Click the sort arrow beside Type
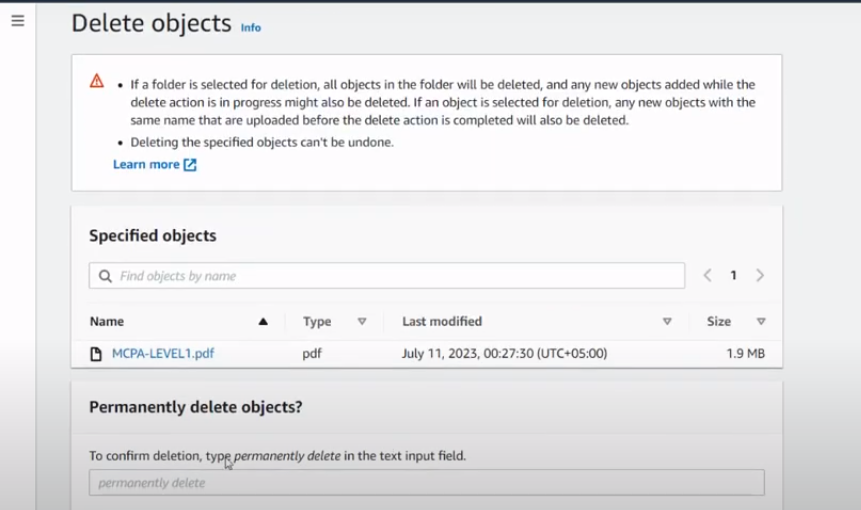861x510 pixels. pyautogui.click(x=362, y=322)
